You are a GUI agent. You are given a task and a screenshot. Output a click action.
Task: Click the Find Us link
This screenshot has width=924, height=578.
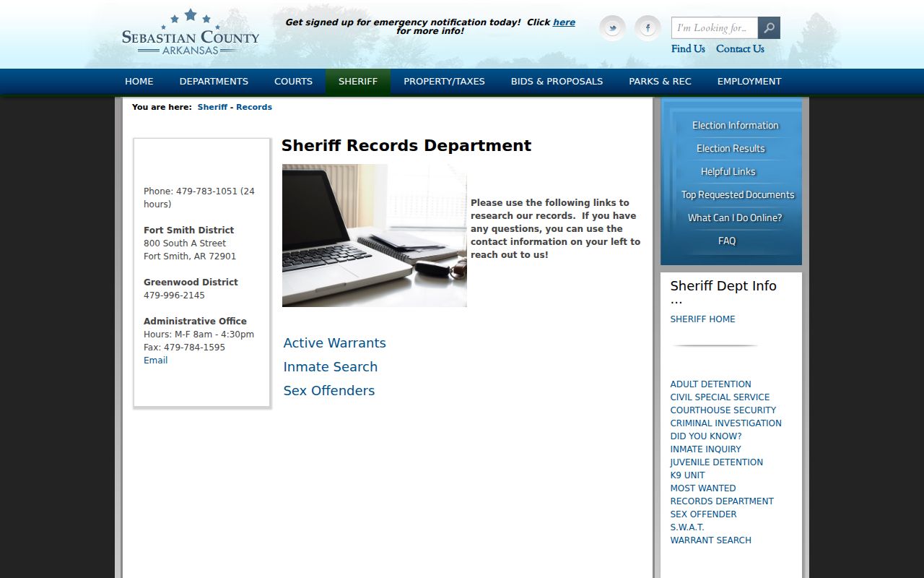(688, 49)
